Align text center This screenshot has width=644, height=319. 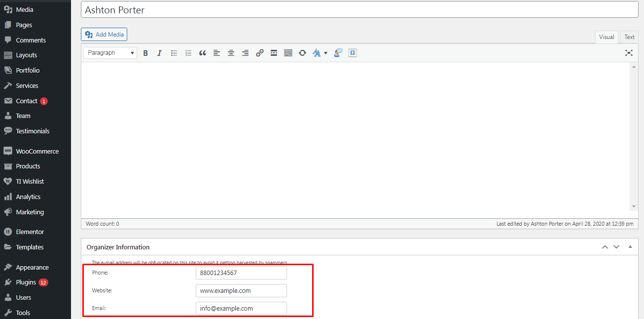231,53
